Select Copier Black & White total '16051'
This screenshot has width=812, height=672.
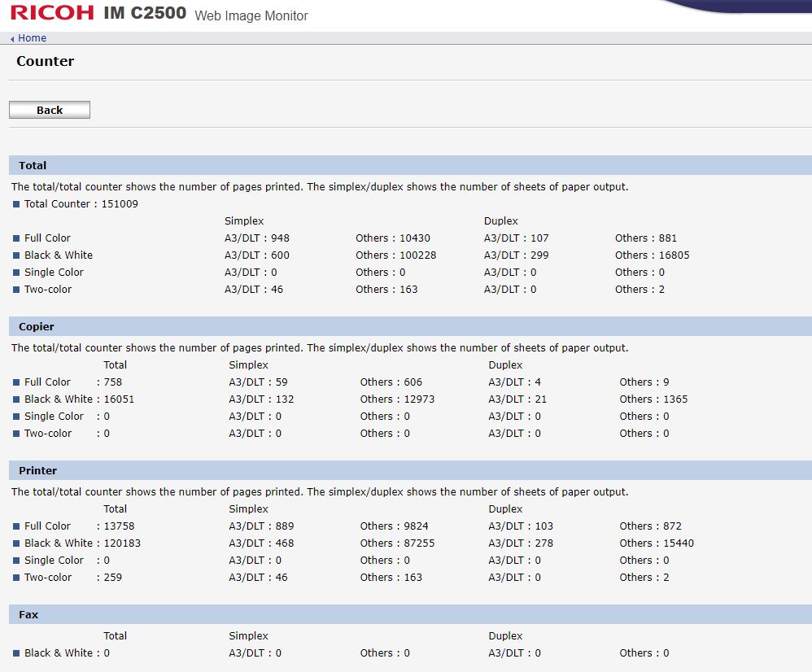pos(119,399)
